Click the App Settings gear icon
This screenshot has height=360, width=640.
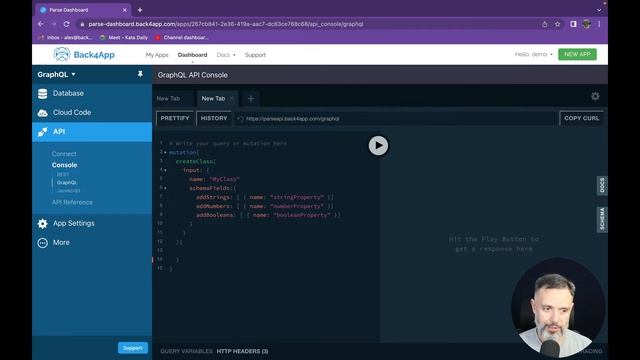pos(42,224)
